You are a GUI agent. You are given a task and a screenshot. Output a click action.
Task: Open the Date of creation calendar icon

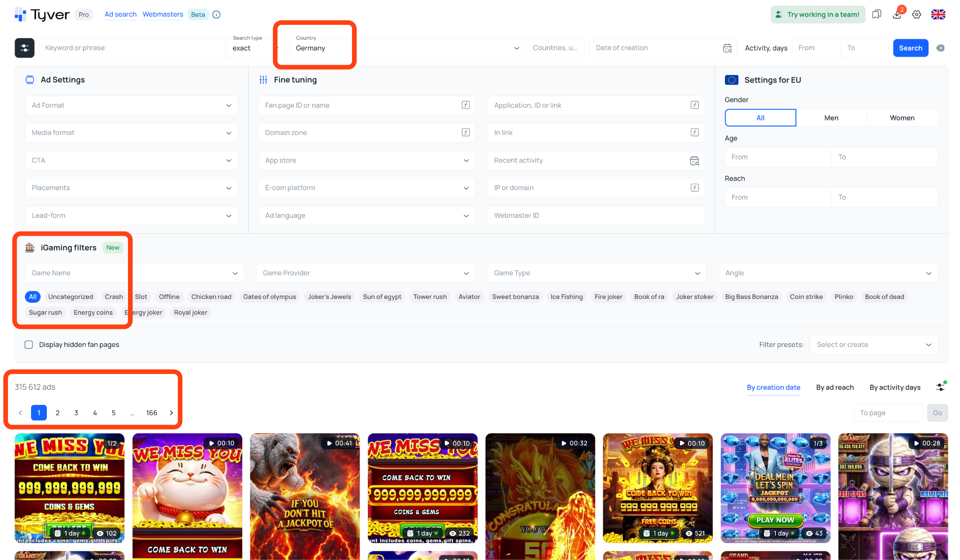(x=727, y=48)
